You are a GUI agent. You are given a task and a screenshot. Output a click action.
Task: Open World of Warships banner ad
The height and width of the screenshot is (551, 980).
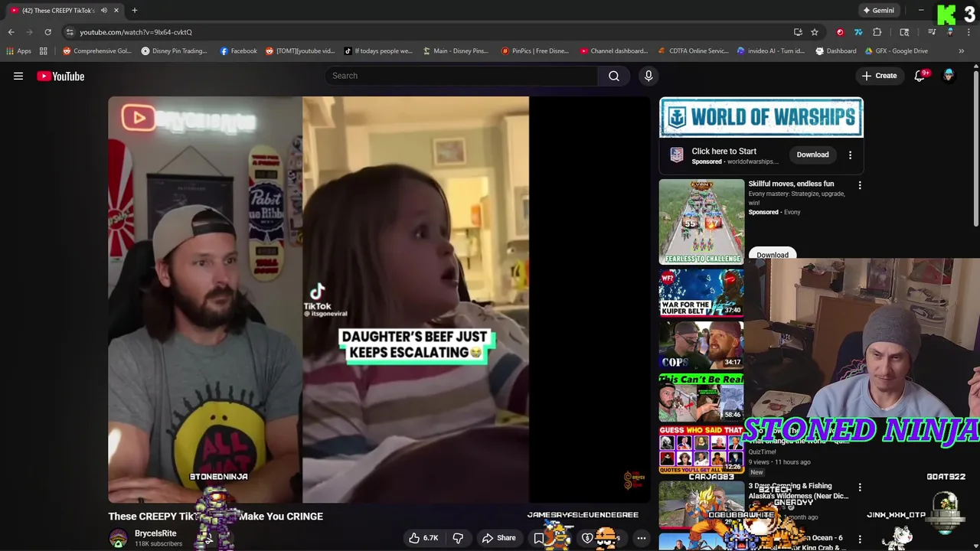(x=761, y=118)
